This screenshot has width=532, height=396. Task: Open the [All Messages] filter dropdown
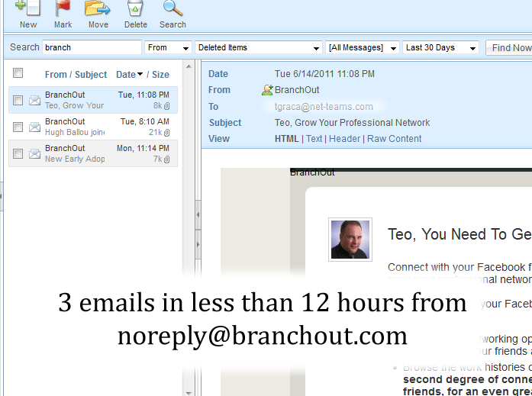pos(363,47)
